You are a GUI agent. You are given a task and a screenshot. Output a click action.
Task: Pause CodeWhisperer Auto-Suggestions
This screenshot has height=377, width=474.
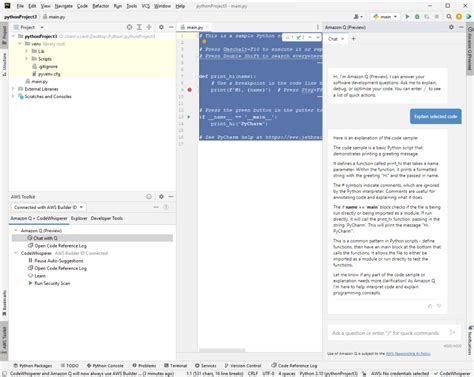pos(55,261)
